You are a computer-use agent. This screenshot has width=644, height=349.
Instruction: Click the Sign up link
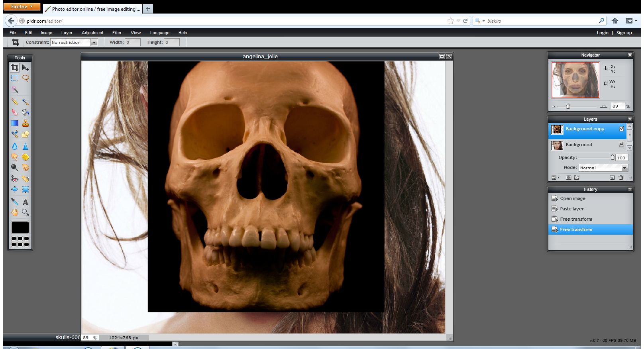pos(624,33)
